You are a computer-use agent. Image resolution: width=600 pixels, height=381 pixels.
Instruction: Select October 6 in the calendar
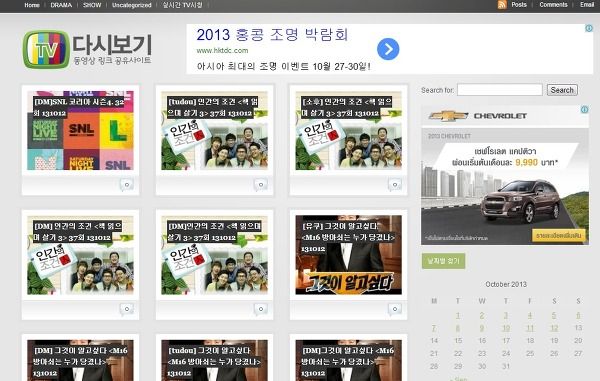(x=578, y=316)
